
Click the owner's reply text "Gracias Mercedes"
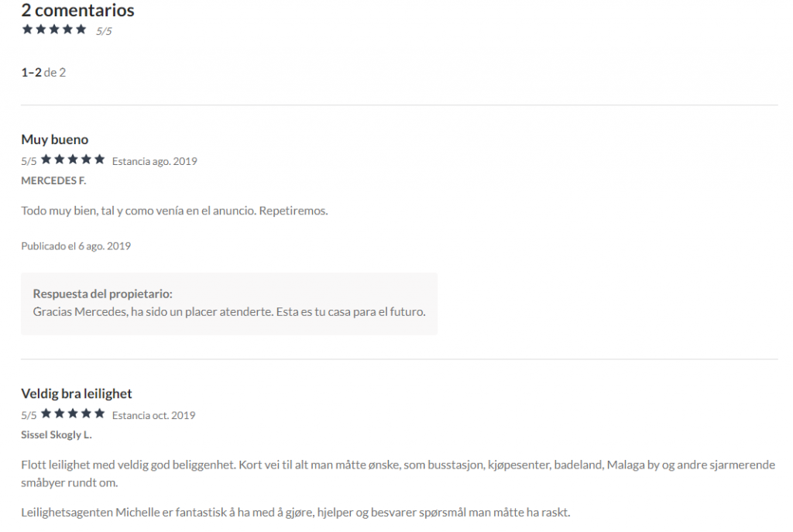coord(229,311)
